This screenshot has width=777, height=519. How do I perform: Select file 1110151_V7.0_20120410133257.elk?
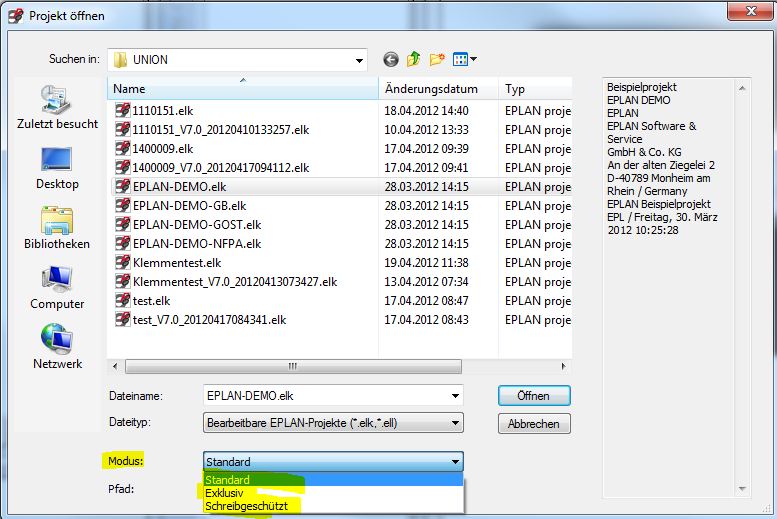[x=221, y=130]
